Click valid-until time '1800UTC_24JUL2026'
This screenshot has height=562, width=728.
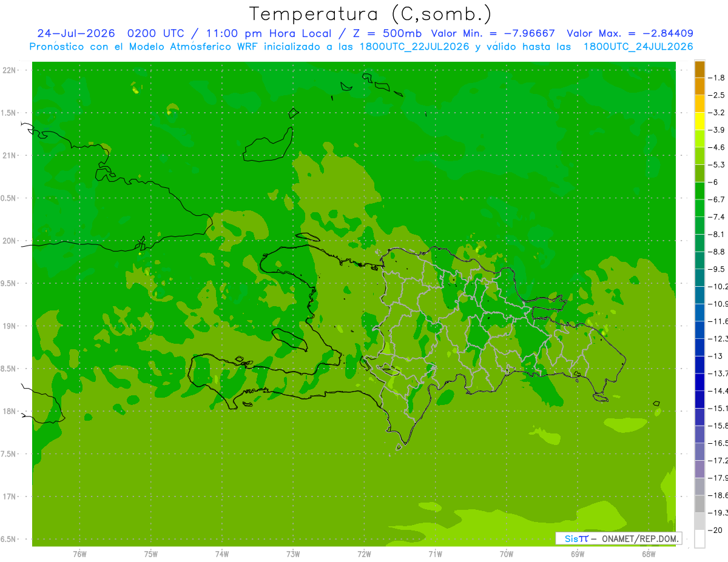(638, 47)
